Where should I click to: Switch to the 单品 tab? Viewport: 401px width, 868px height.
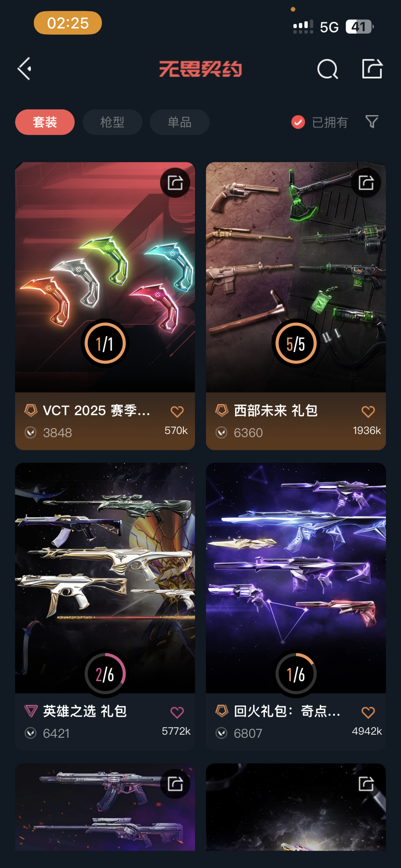pyautogui.click(x=180, y=122)
